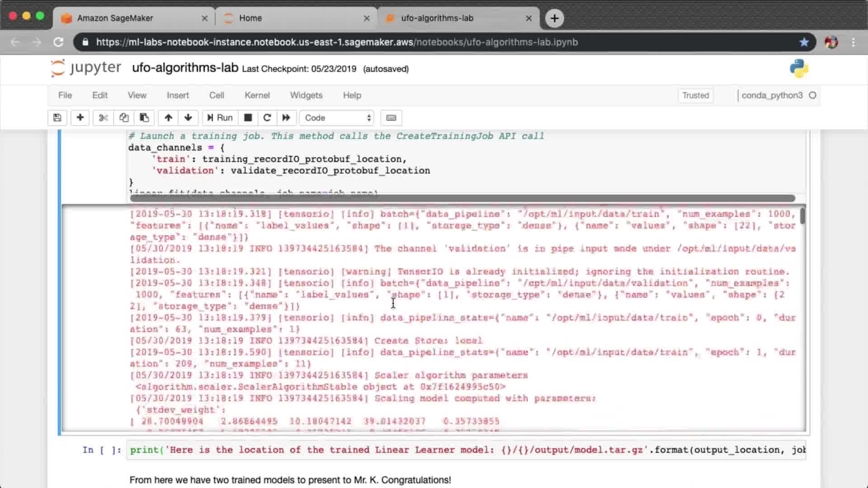Viewport: 868px width, 488px height.
Task: Open the Cell menu
Action: coord(217,95)
